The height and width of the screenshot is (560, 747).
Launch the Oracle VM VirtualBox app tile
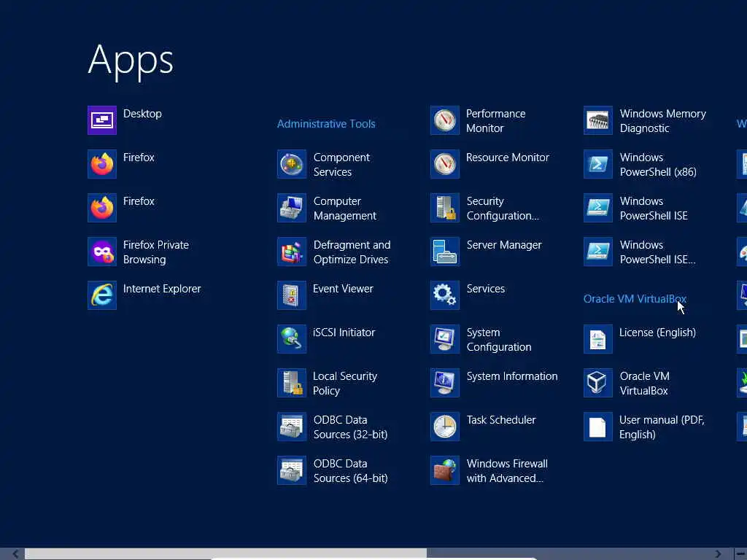pos(627,383)
